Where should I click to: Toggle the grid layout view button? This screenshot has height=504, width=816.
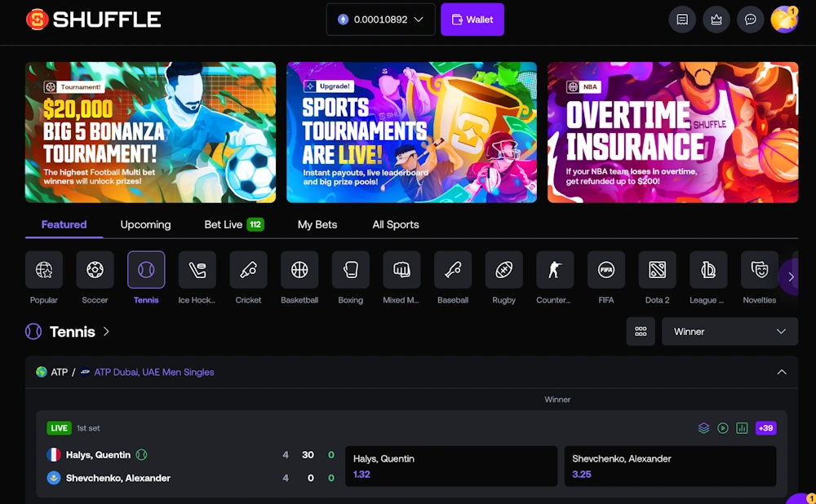click(x=641, y=332)
